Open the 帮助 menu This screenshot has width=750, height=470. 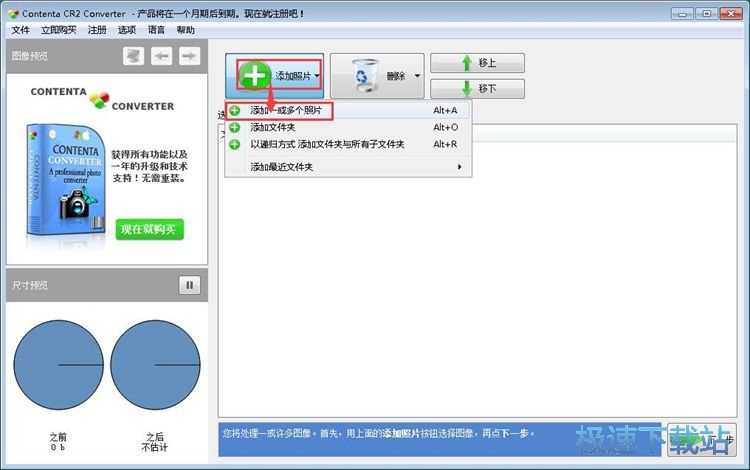186,30
